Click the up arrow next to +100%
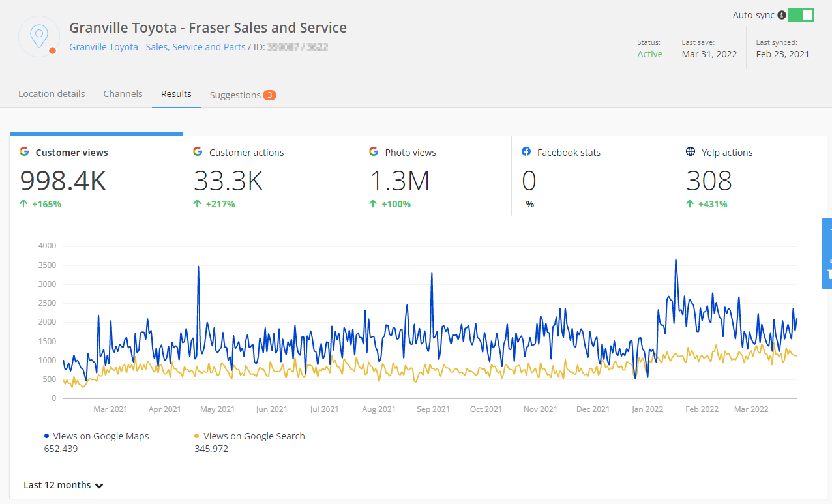832x504 pixels. click(374, 204)
